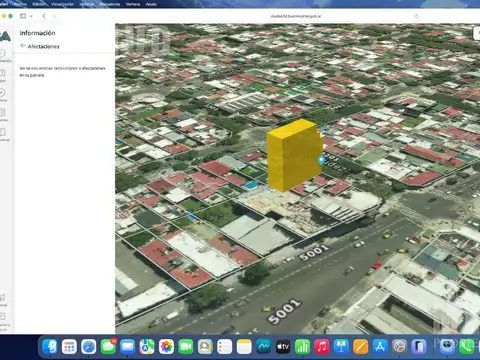Viewport: 480px width, 360px height.
Task: Open App Store from the Dock
Action: [380, 347]
